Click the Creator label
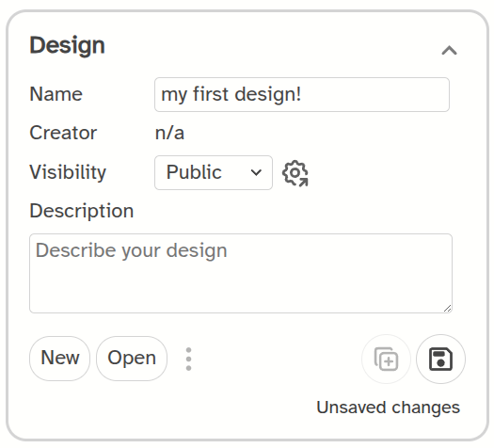494x448 pixels. (x=63, y=133)
